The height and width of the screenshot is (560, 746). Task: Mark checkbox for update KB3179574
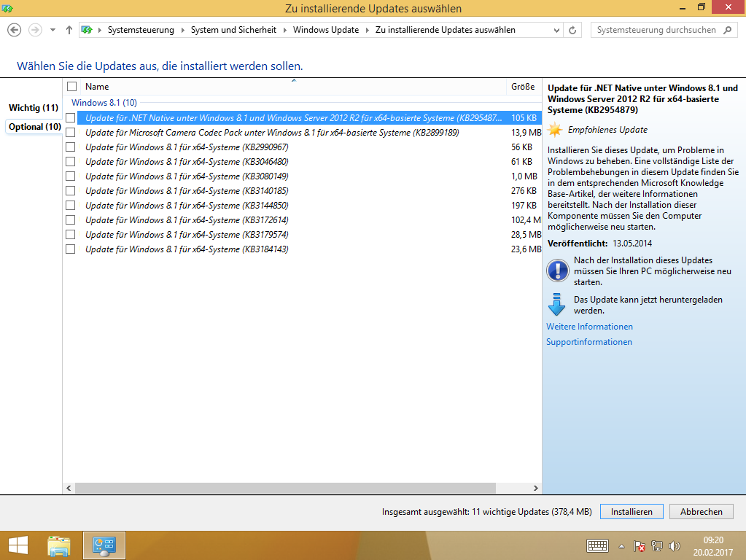[71, 235]
